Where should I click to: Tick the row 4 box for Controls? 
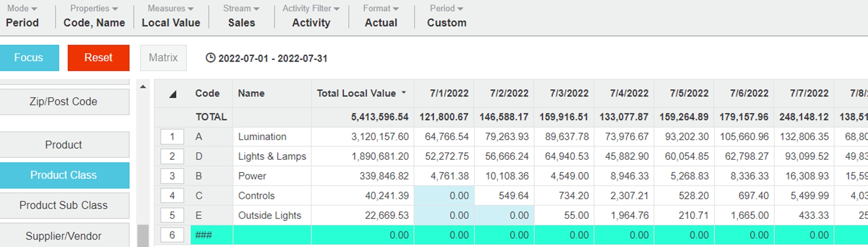pos(172,196)
